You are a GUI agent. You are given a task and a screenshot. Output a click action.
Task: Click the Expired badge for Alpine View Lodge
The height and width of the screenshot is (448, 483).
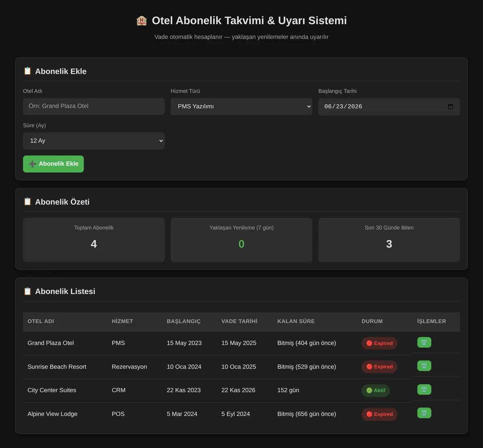(380, 414)
